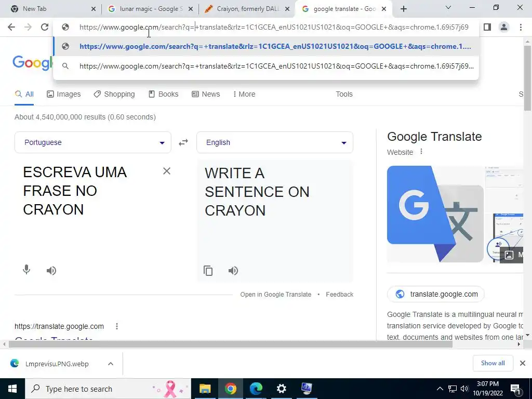Screen dimensions: 532x399
Task: Open the translate.google.com chip link
Action: point(436,294)
